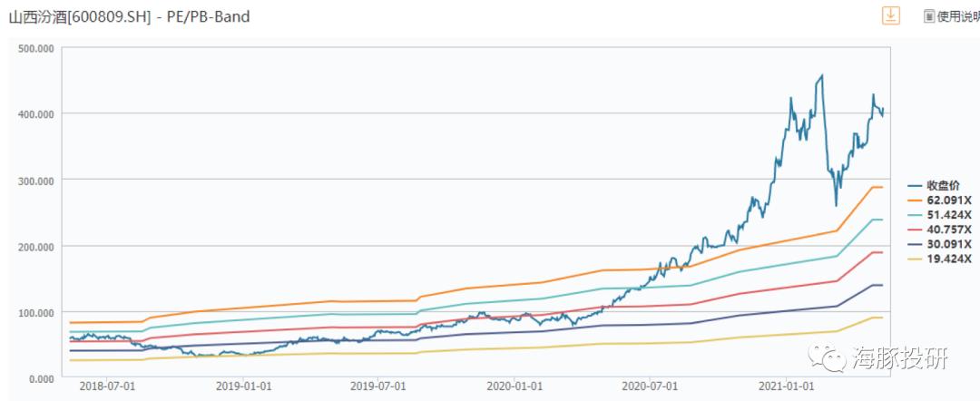
Task: Click the 使用说明 document icon
Action: [929, 17]
